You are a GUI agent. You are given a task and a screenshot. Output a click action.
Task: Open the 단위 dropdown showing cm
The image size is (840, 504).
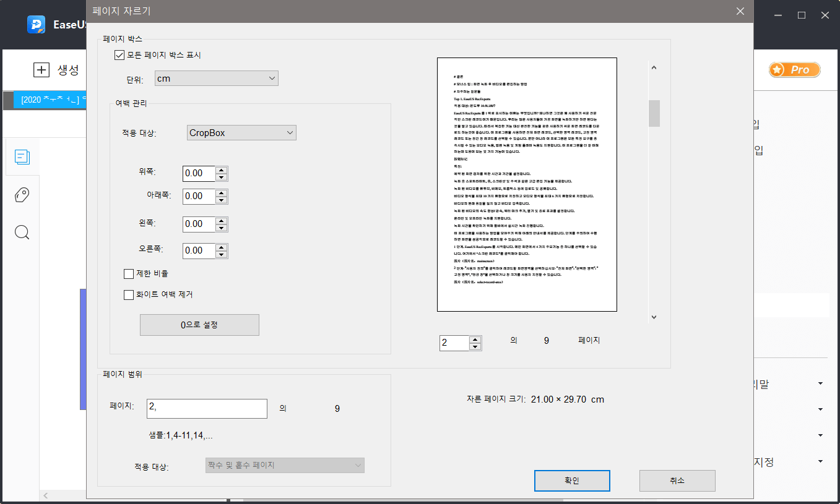coord(217,78)
